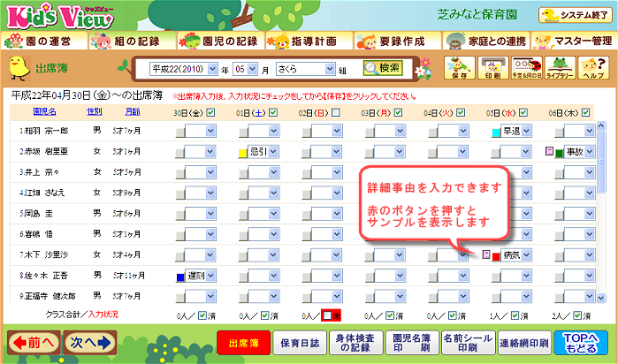Switch to the 指導計画 tab

click(309, 41)
